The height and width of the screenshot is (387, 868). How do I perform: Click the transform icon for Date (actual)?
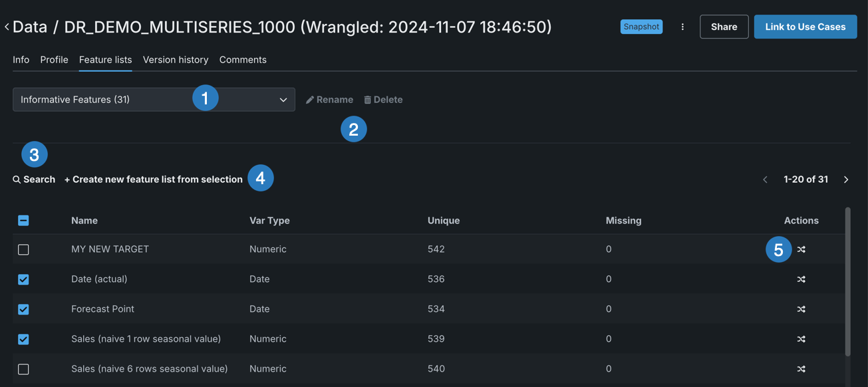801,279
